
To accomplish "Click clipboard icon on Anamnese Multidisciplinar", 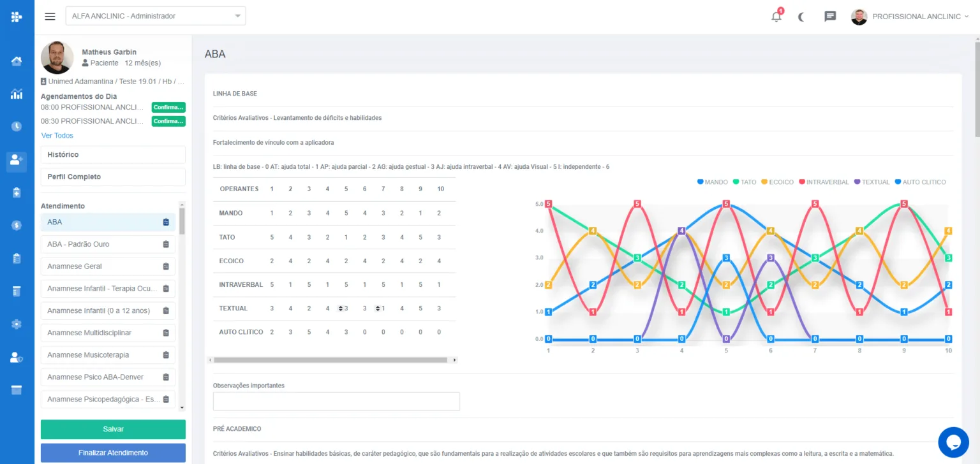I will (166, 333).
